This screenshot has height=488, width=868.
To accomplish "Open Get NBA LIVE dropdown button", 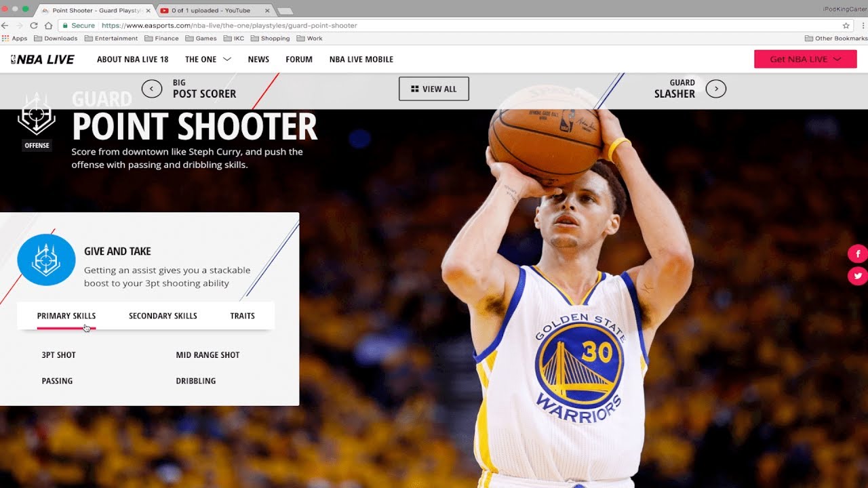I will [x=806, y=59].
